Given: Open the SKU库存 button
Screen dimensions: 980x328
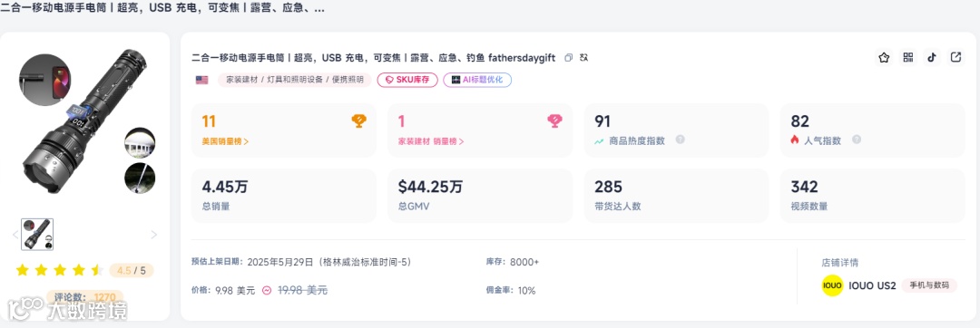Looking at the screenshot, I should coord(407,80).
